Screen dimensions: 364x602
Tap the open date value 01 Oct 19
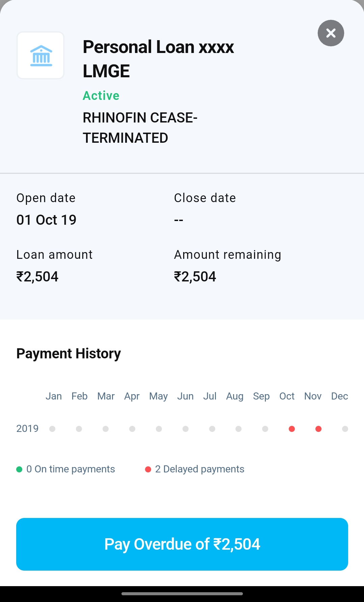click(46, 220)
